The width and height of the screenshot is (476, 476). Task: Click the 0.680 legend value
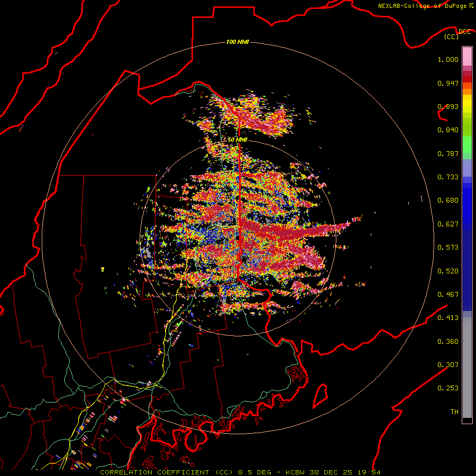coord(448,200)
